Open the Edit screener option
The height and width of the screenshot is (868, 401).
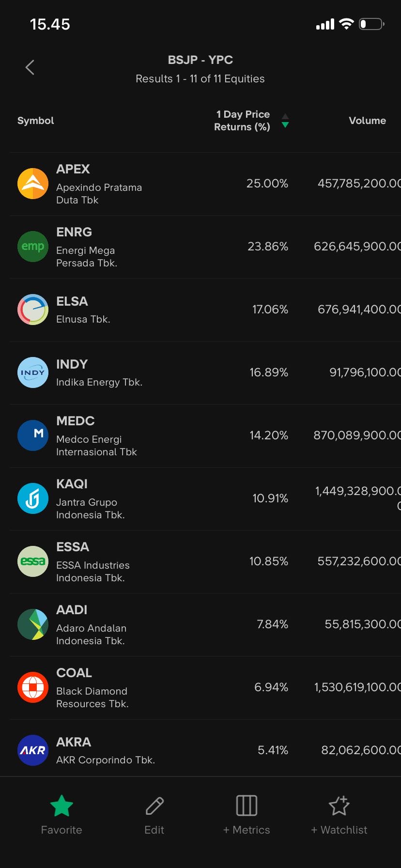click(x=154, y=815)
